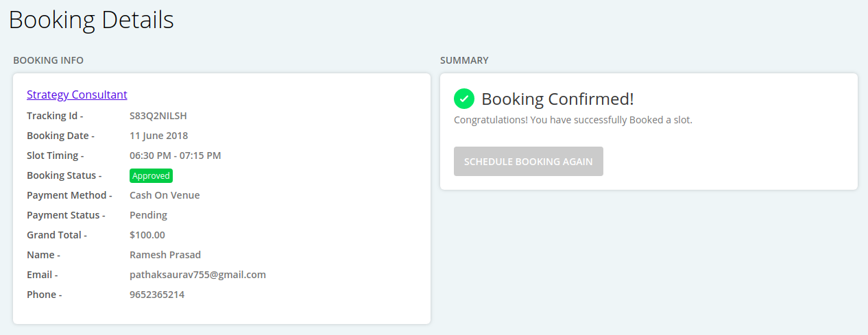
Task: Click the Cash On Venue payment method
Action: [x=165, y=195]
